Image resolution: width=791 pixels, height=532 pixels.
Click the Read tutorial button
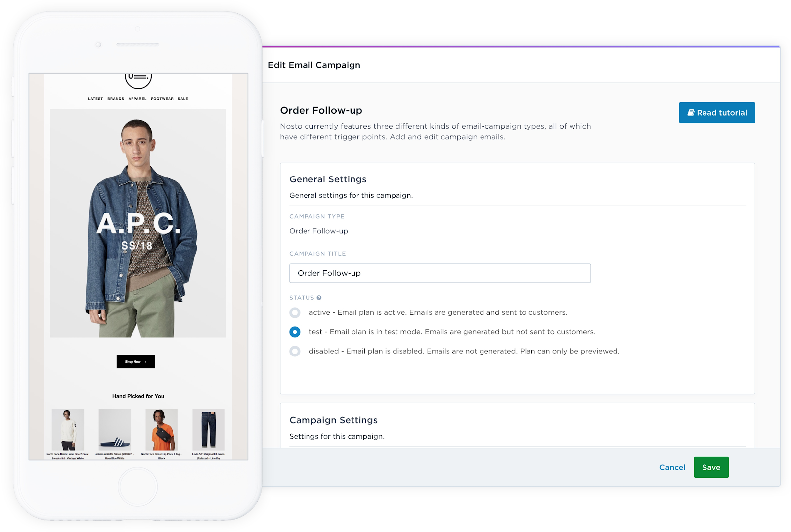pyautogui.click(x=717, y=113)
